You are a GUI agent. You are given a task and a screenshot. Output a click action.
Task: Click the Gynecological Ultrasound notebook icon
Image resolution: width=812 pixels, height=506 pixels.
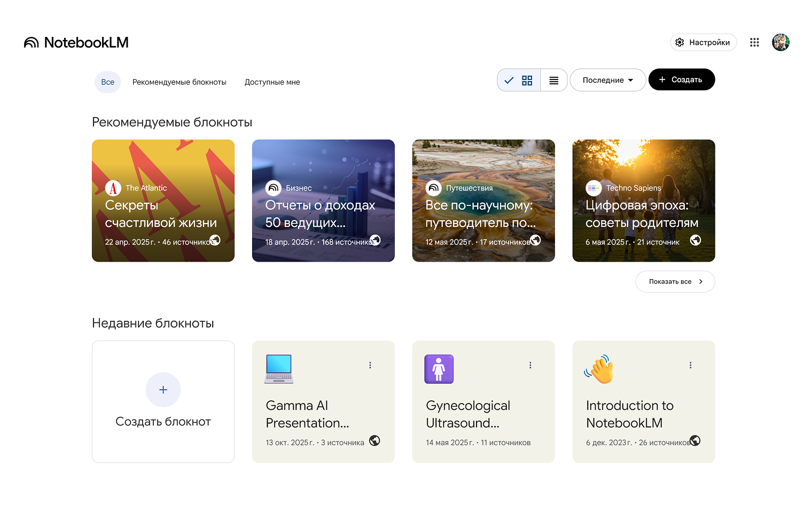pyautogui.click(x=439, y=369)
